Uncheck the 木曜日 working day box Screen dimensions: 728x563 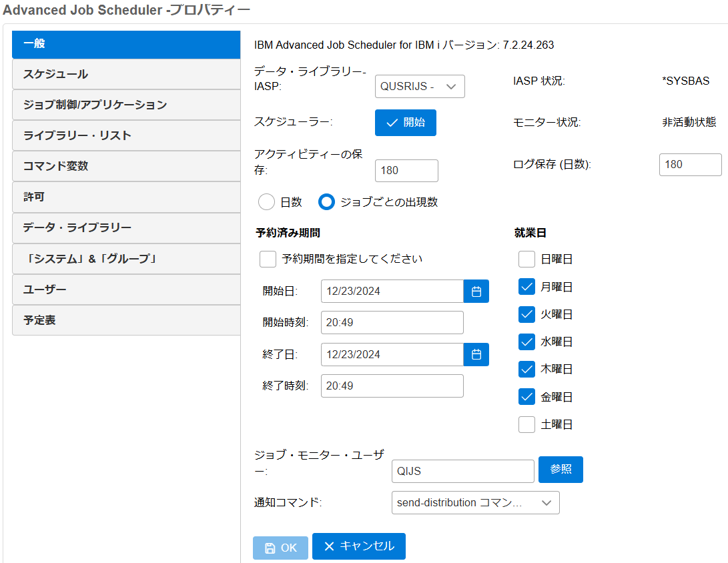point(526,369)
